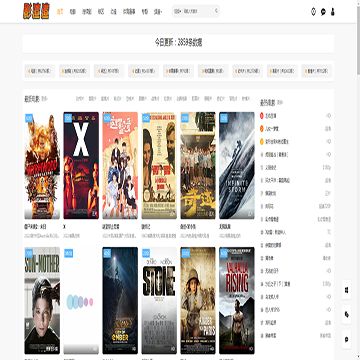
Task: Open the chat bubble message icon in the header
Action: tap(323, 12)
